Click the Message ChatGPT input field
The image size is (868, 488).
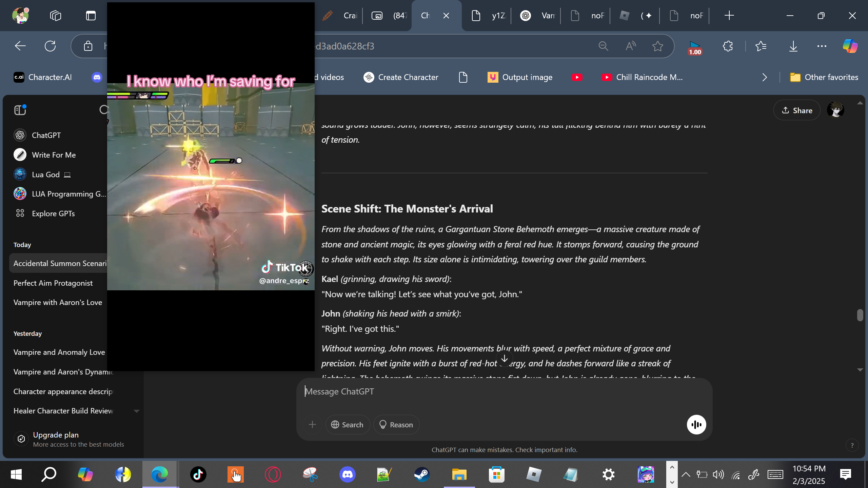[x=504, y=391]
